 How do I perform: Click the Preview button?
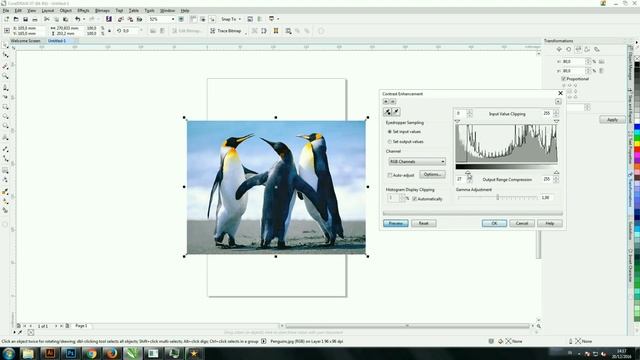click(x=396, y=223)
